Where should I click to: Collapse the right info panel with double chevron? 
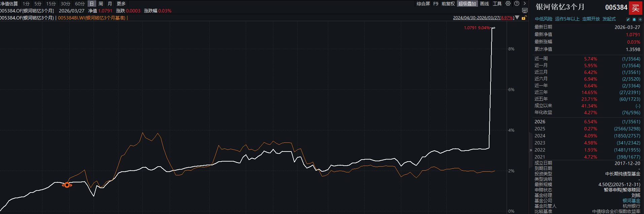tap(531, 150)
